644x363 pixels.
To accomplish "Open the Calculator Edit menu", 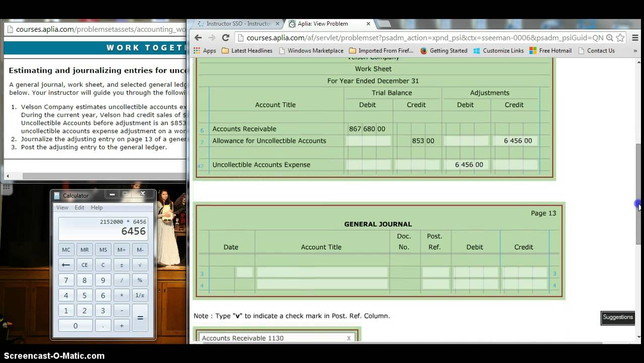I will [x=80, y=207].
